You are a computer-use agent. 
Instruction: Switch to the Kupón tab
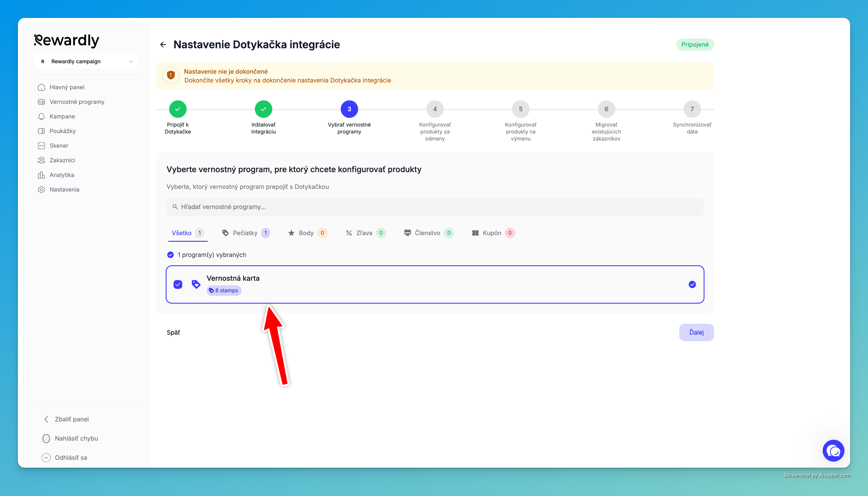pyautogui.click(x=493, y=233)
